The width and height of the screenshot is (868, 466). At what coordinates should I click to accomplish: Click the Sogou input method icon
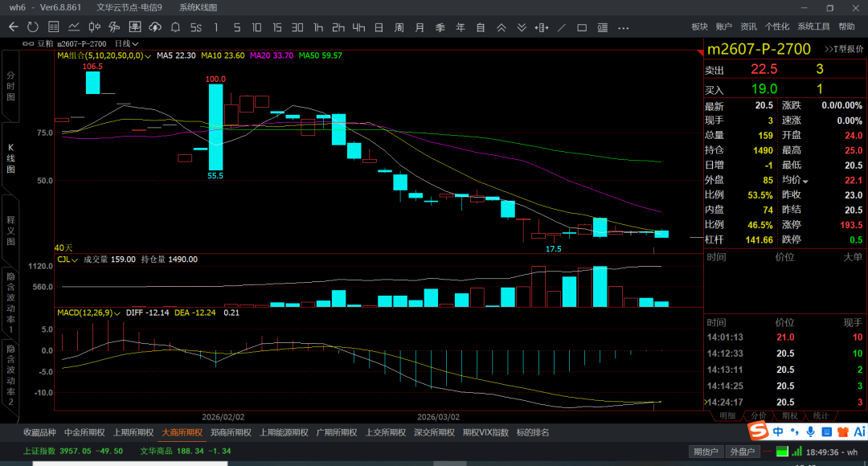pos(758,431)
